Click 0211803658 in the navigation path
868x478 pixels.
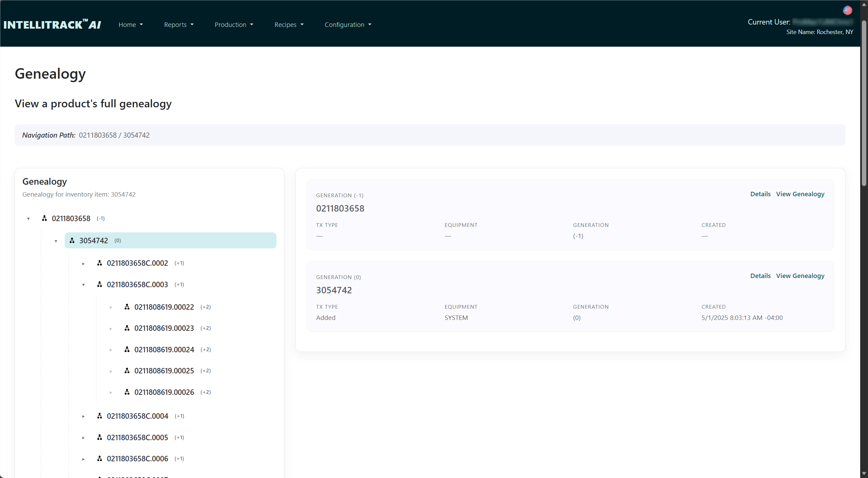click(x=98, y=135)
